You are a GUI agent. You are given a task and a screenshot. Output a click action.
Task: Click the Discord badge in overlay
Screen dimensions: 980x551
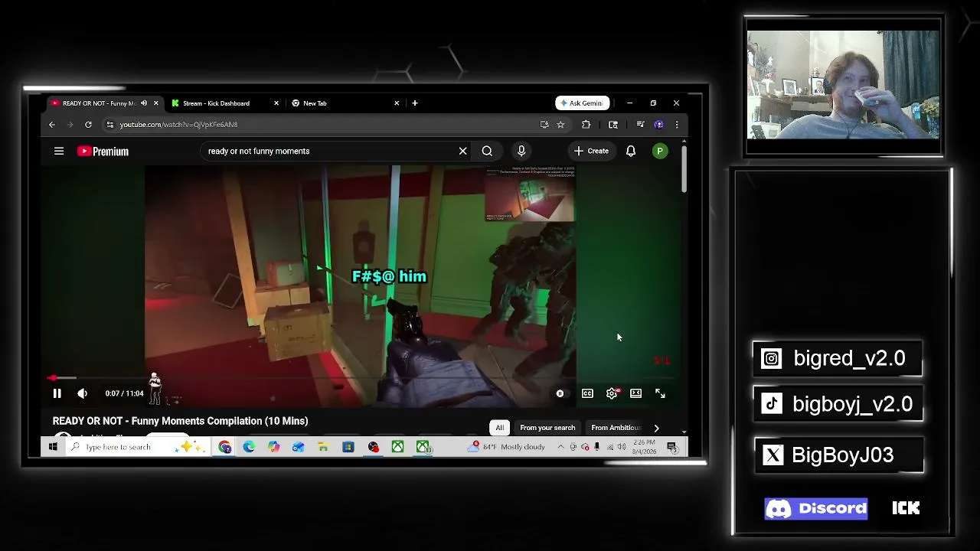coord(816,508)
